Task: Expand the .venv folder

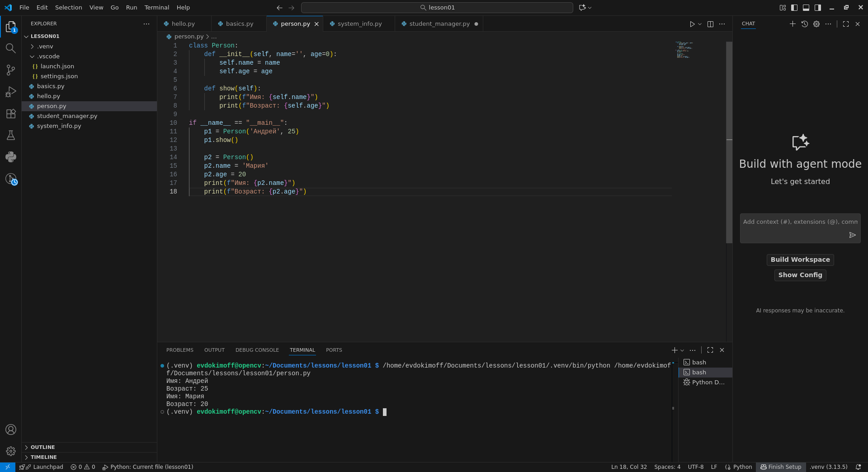Action: click(45, 47)
